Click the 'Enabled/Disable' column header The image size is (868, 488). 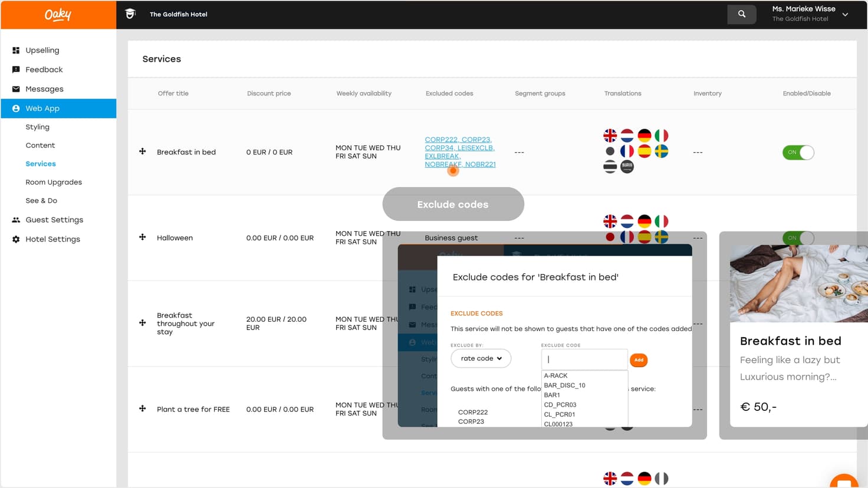click(x=807, y=93)
